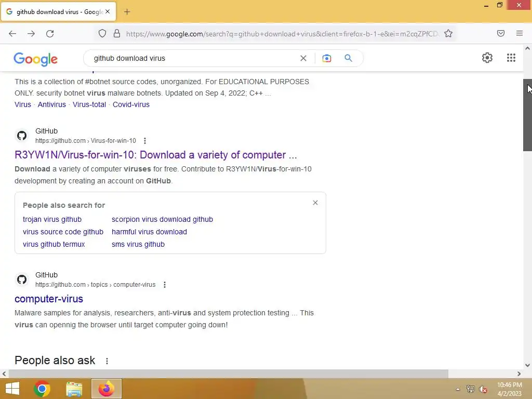Click github.com › Virus-for-win-10 URL text
This screenshot has width=532, height=399.
[86, 141]
